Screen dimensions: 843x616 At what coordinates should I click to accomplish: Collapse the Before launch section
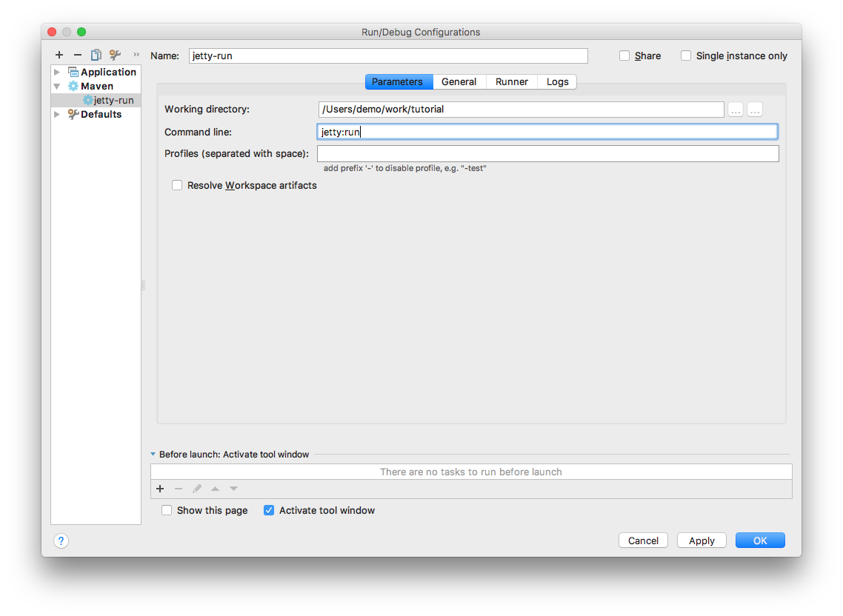coord(153,455)
